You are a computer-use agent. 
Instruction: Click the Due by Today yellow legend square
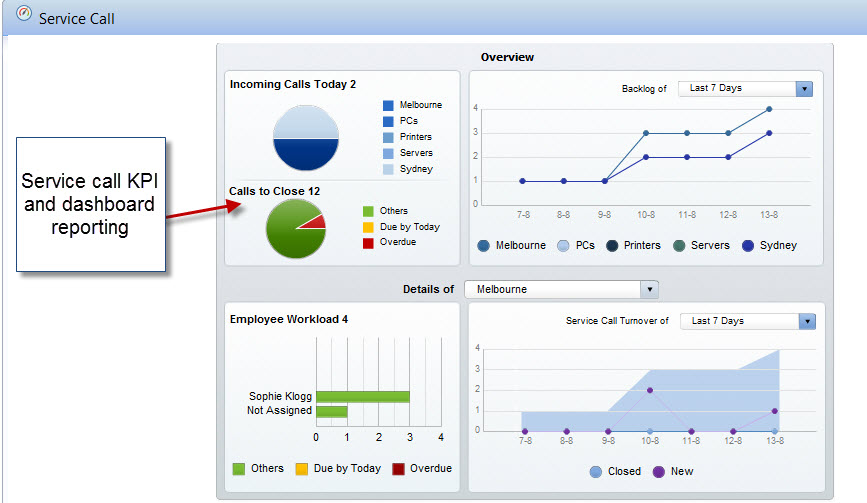(368, 227)
